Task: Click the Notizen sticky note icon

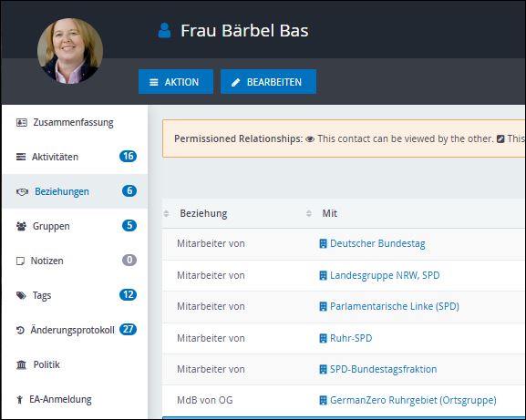Action: (20, 261)
